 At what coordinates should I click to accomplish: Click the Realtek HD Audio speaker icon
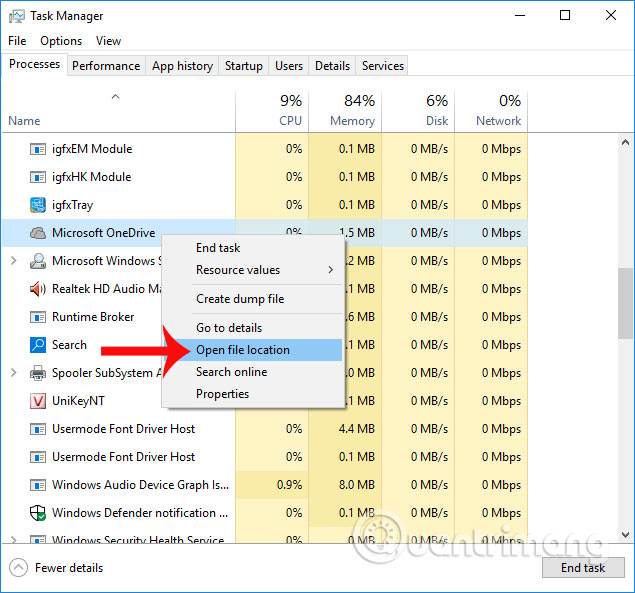[38, 289]
